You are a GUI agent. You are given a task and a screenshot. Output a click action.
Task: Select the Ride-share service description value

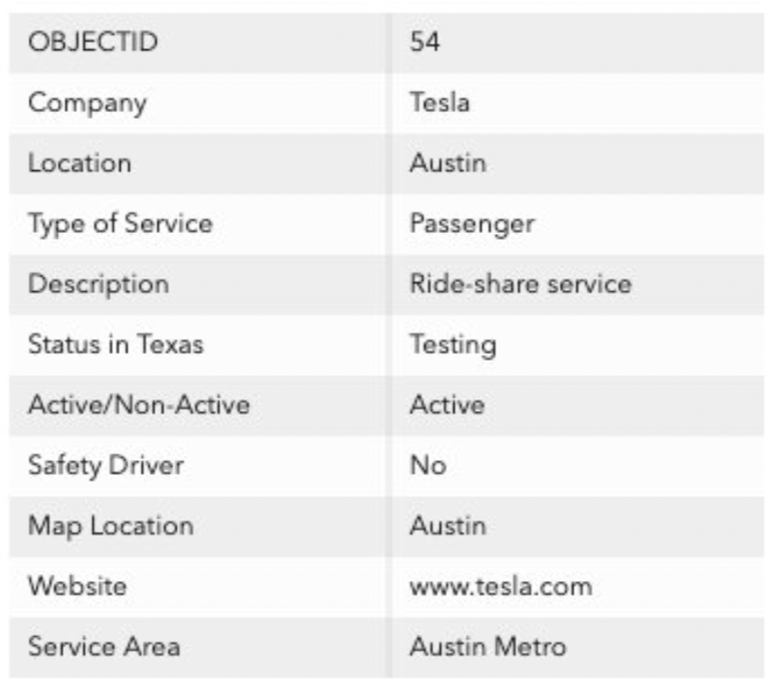pyautogui.click(x=520, y=284)
